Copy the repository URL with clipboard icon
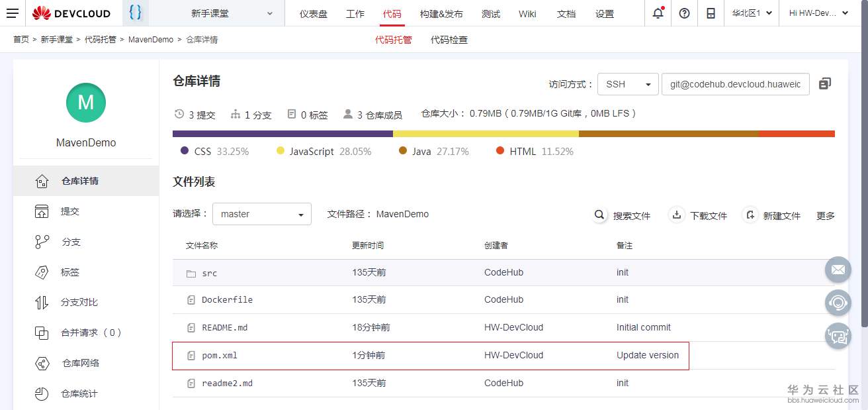 825,83
